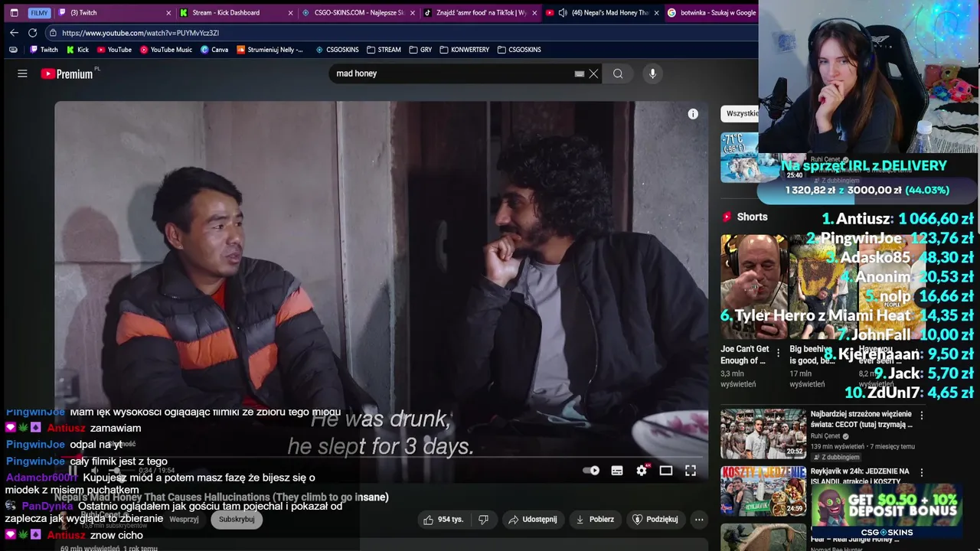
Task: Enter fullscreen mode in player
Action: (x=691, y=471)
